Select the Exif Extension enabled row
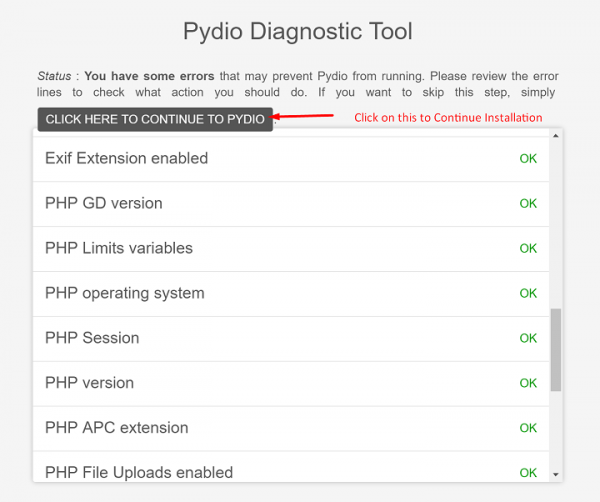The width and height of the screenshot is (600, 502). [127, 158]
